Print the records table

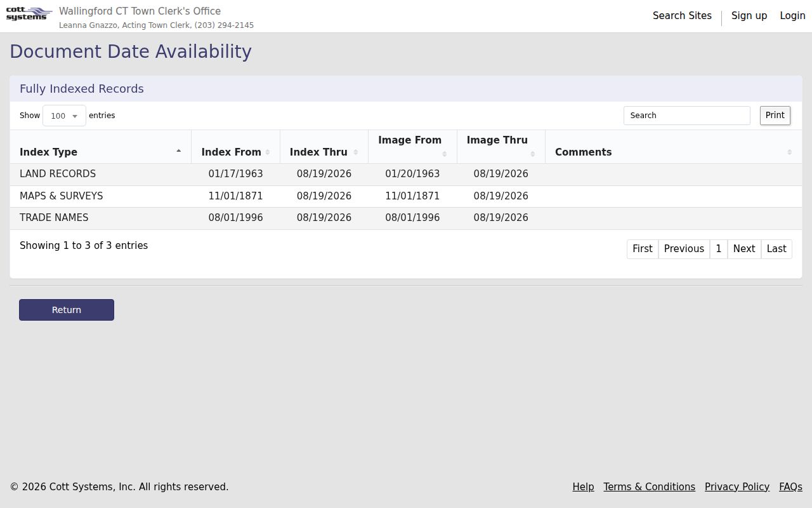click(775, 116)
